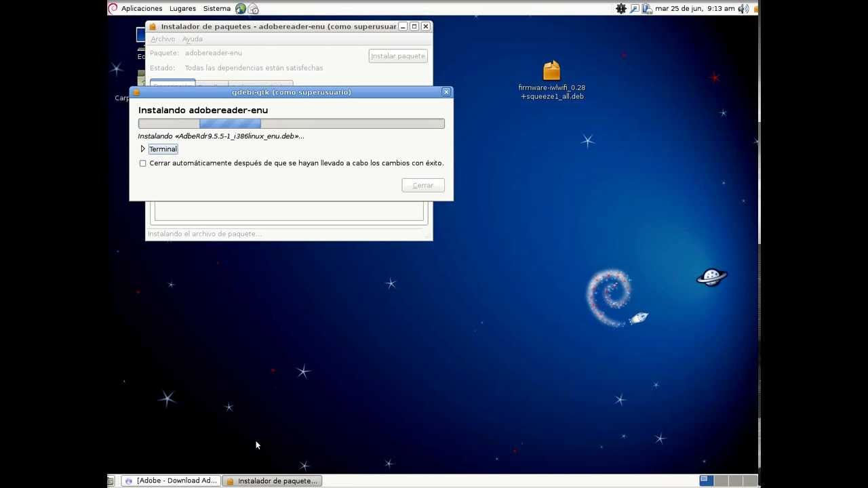Maximize the Instalador de paquetes window
The height and width of the screenshot is (488, 868).
point(414,26)
